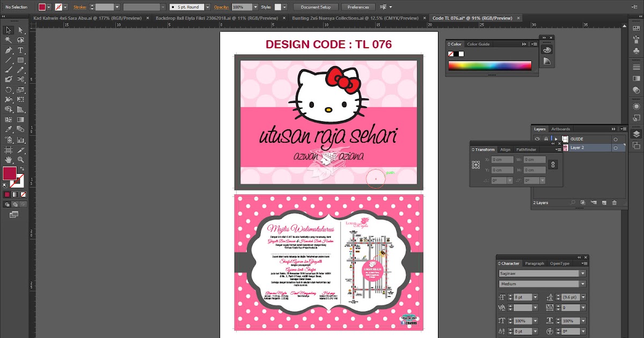Screen dimensions: 644x338
Task: Select the Lasso tool
Action: coord(21,40)
